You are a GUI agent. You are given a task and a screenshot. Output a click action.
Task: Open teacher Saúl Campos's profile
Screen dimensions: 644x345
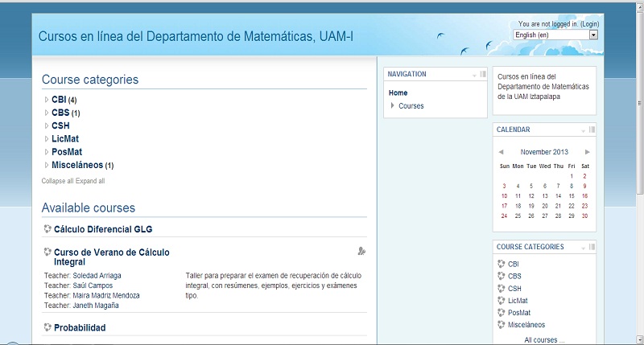point(93,285)
